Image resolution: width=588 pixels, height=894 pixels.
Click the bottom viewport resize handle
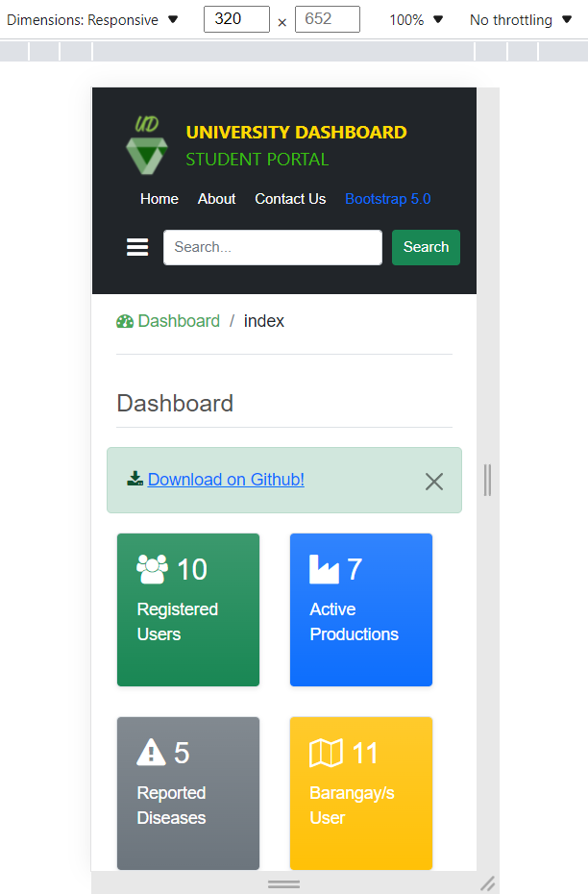pyautogui.click(x=283, y=883)
